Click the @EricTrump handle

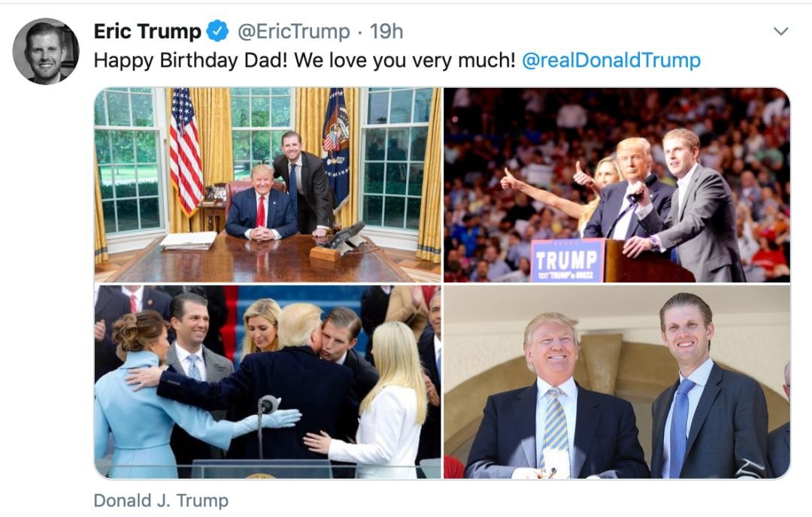[x=294, y=32]
